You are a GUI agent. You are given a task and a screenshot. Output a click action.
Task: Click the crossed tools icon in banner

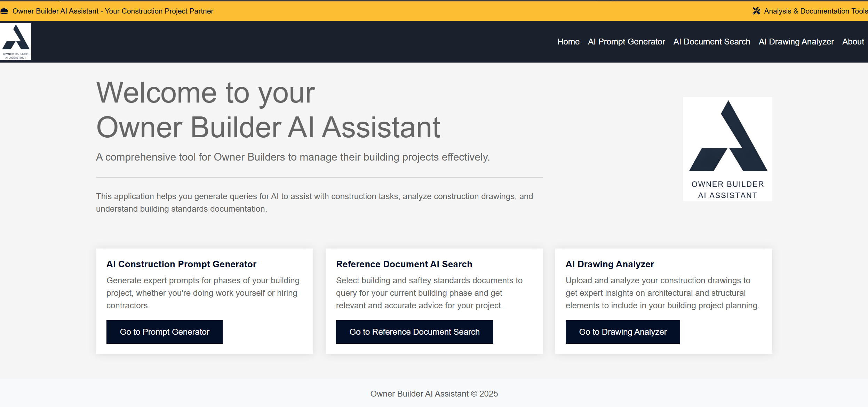click(756, 11)
